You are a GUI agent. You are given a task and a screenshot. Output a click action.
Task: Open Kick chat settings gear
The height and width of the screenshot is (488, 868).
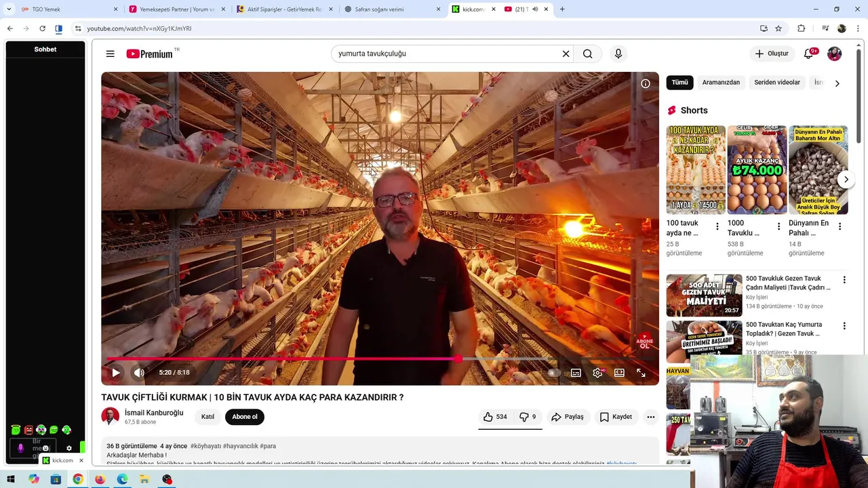coord(68,448)
